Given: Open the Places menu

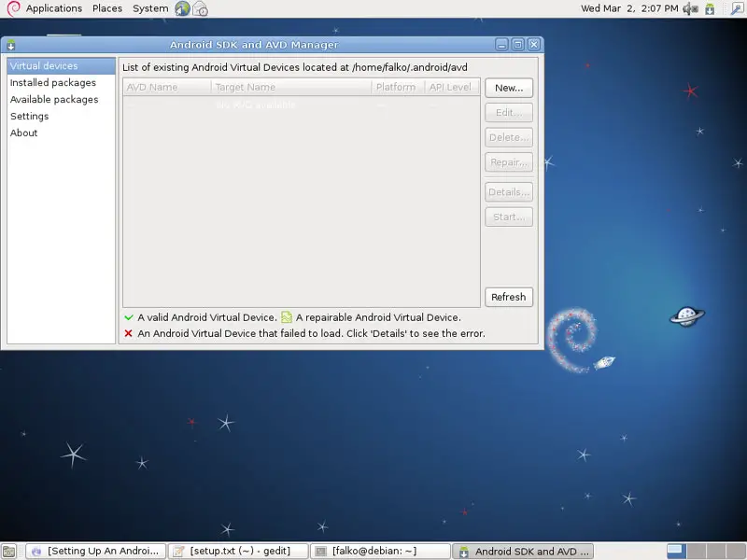Looking at the screenshot, I should click(107, 8).
